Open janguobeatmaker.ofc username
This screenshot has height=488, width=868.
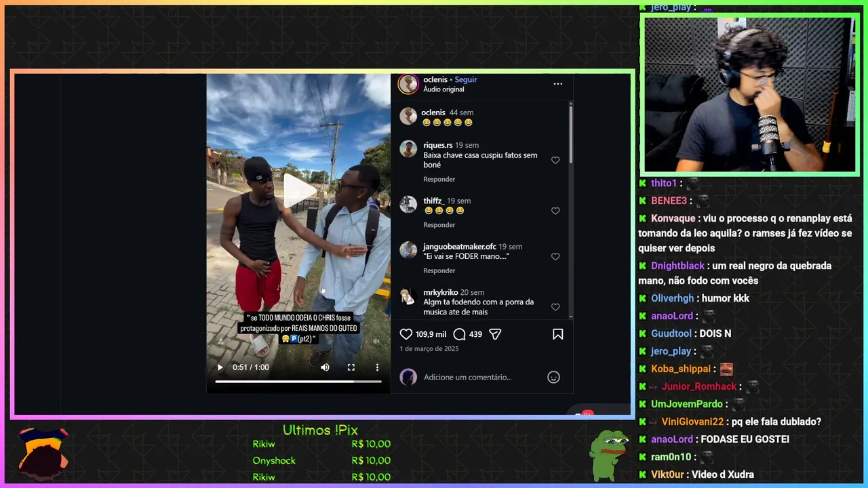460,247
